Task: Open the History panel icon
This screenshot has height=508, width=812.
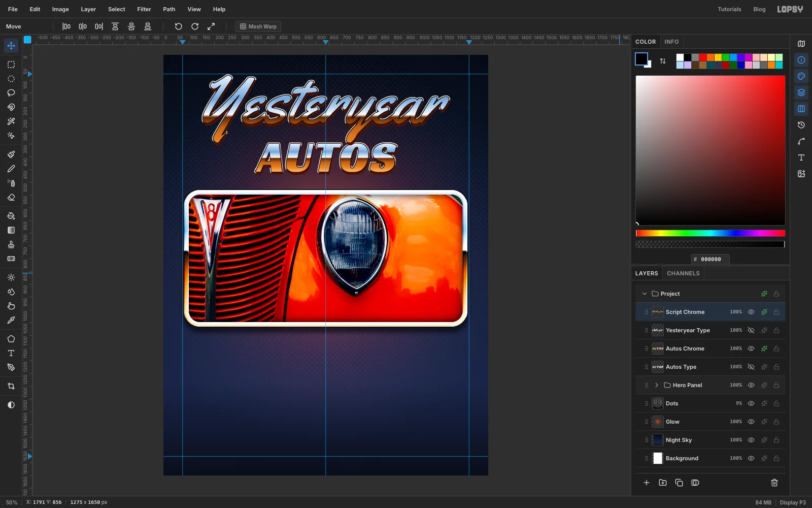Action: pos(801,125)
